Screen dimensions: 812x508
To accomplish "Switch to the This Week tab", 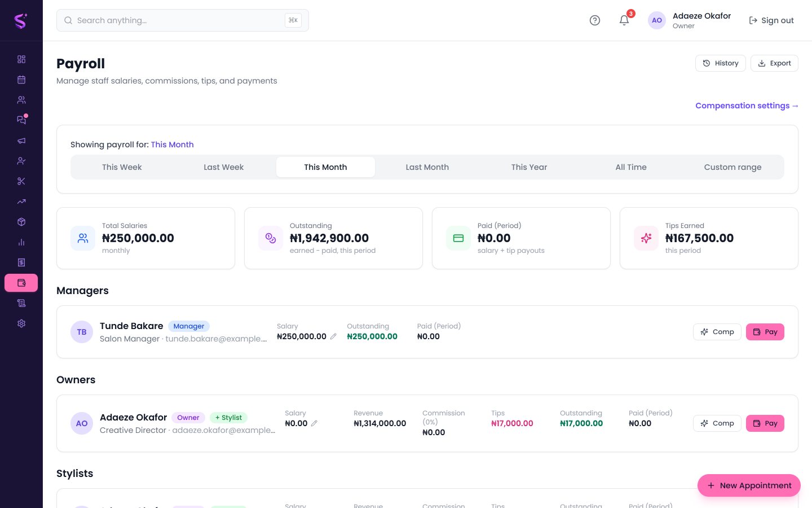I will pyautogui.click(x=122, y=167).
